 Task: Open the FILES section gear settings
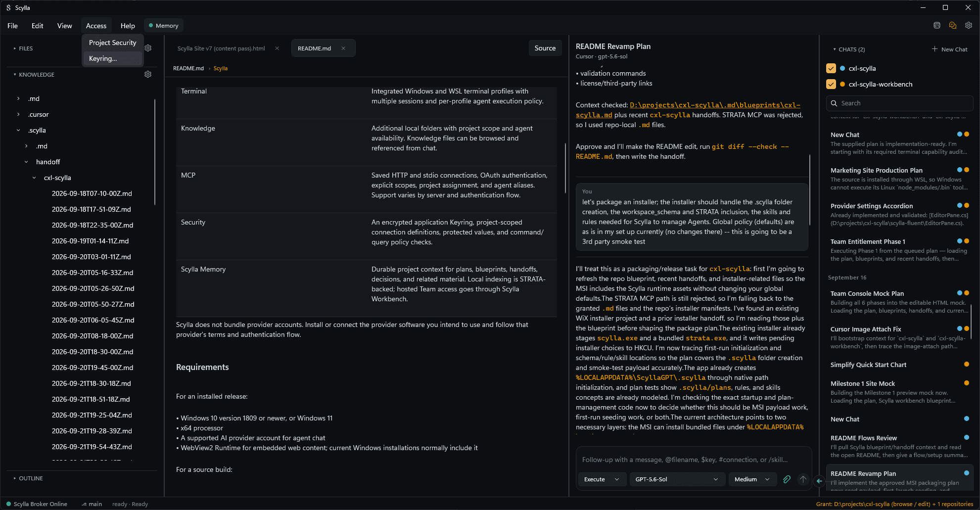click(148, 48)
